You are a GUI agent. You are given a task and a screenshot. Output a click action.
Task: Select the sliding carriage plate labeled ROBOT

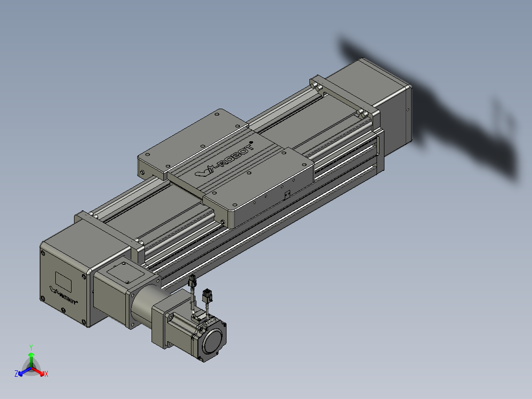pos(226,168)
